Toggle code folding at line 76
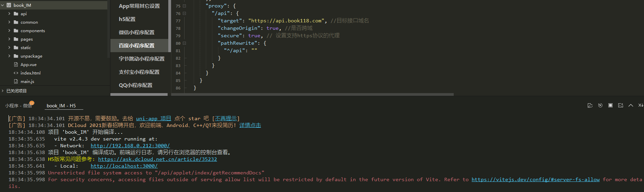 [x=185, y=14]
